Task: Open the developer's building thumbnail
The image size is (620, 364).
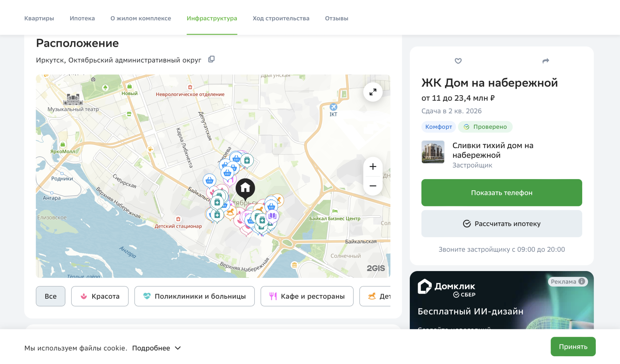Action: pyautogui.click(x=433, y=152)
